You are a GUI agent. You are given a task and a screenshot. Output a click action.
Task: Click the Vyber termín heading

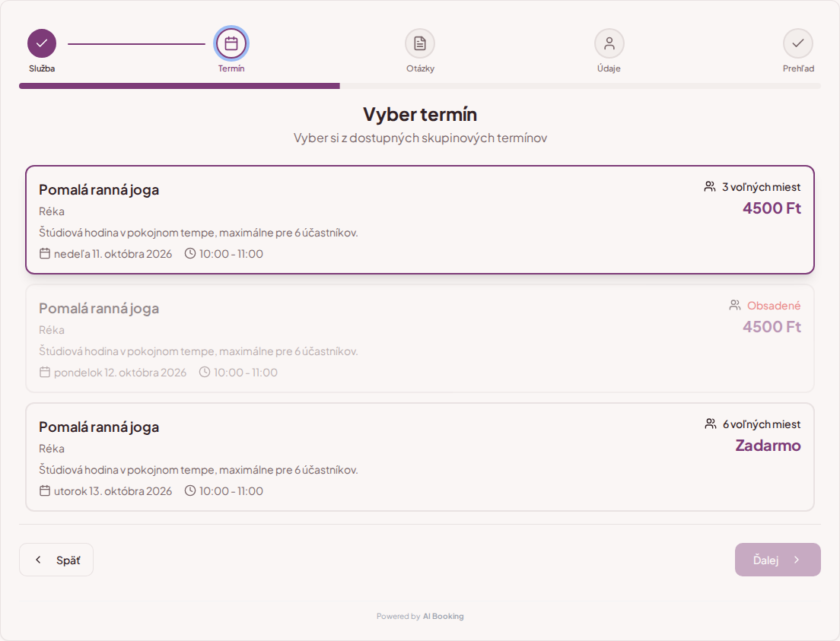420,115
